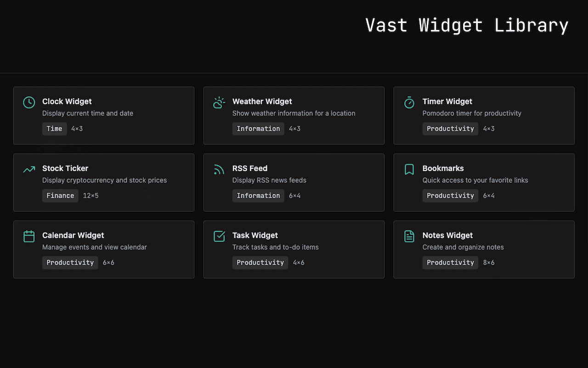Viewport: 588px width, 368px height.
Task: Click the Vast Widget Library heading
Action: [467, 25]
